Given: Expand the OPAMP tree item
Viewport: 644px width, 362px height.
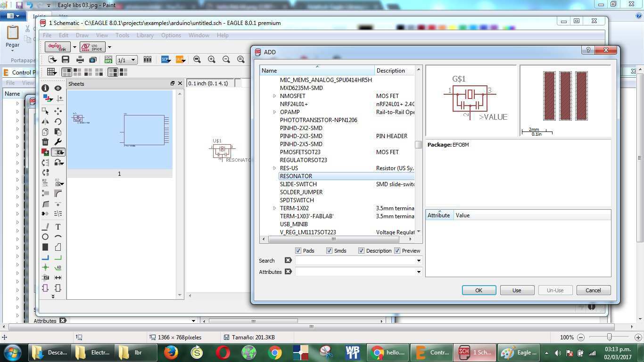Looking at the screenshot, I should click(274, 112).
